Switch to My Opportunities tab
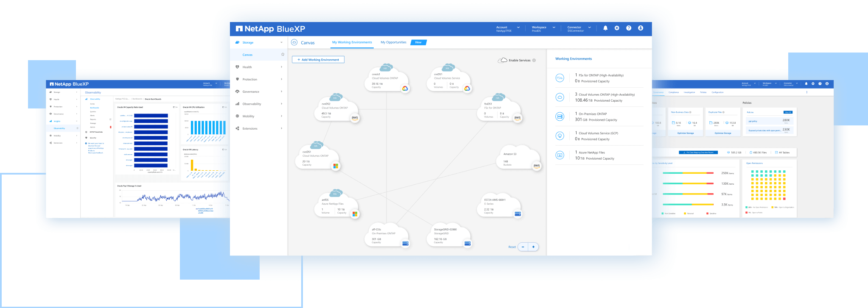The height and width of the screenshot is (308, 868). click(x=393, y=42)
